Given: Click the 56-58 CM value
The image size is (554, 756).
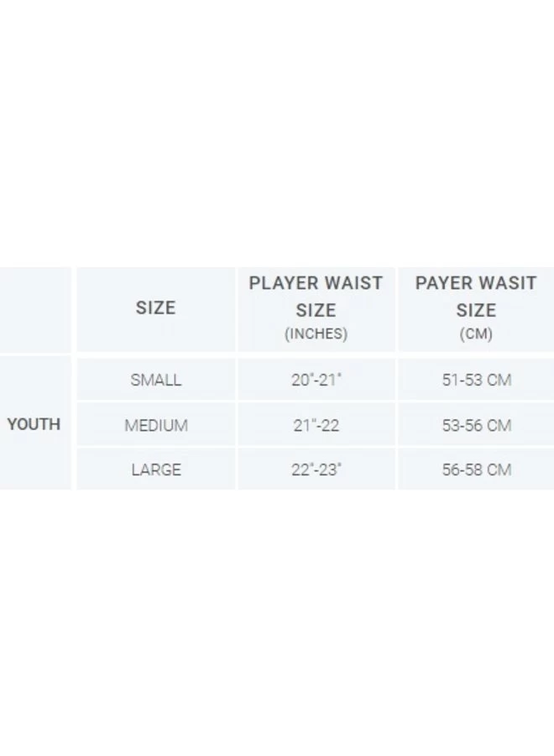Looking at the screenshot, I should click(476, 470).
